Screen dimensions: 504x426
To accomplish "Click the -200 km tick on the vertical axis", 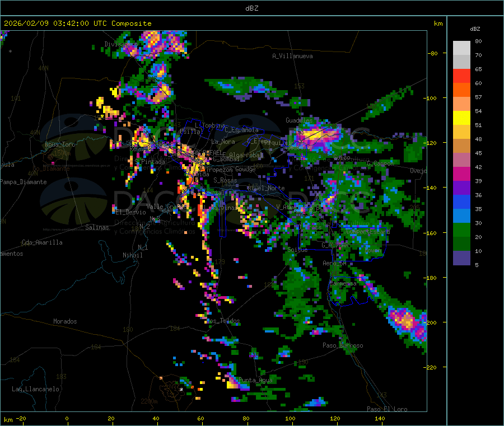I will tap(430, 322).
